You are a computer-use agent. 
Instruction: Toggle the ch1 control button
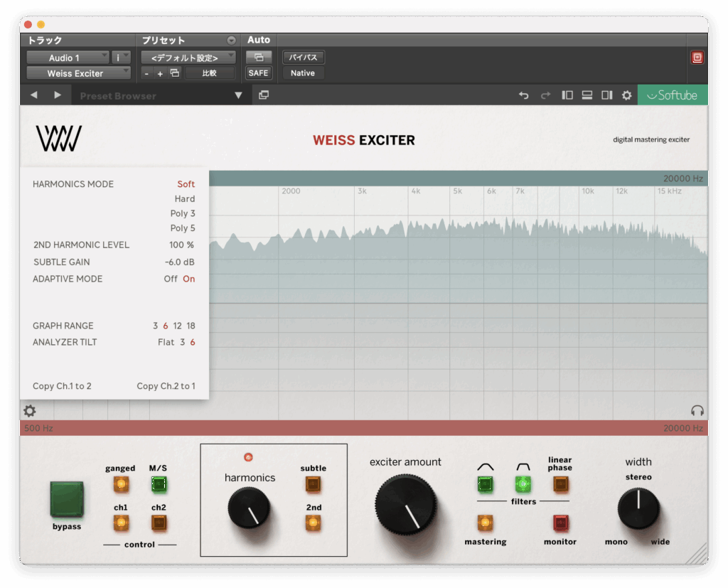[121, 523]
